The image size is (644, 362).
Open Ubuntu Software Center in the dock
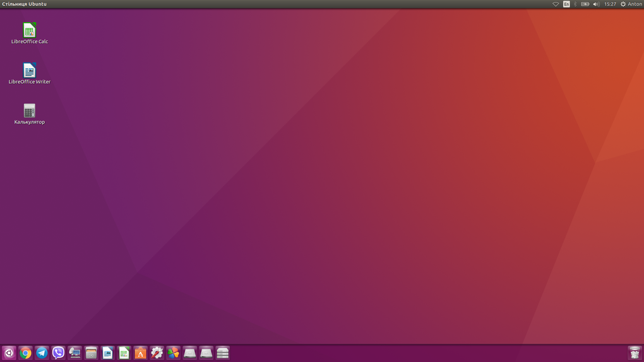click(140, 353)
